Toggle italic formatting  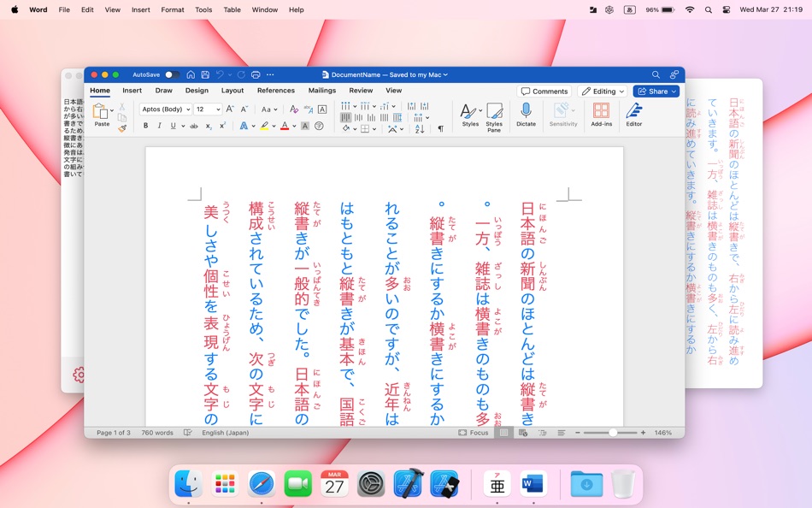pos(159,126)
